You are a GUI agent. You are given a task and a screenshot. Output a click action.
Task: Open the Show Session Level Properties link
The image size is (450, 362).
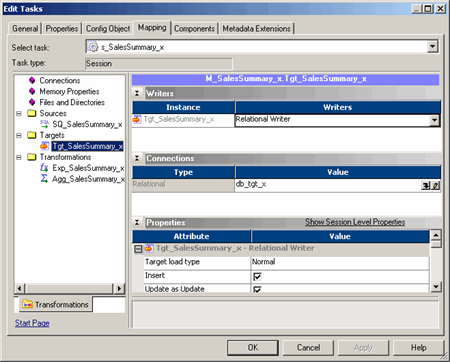pyautogui.click(x=355, y=222)
